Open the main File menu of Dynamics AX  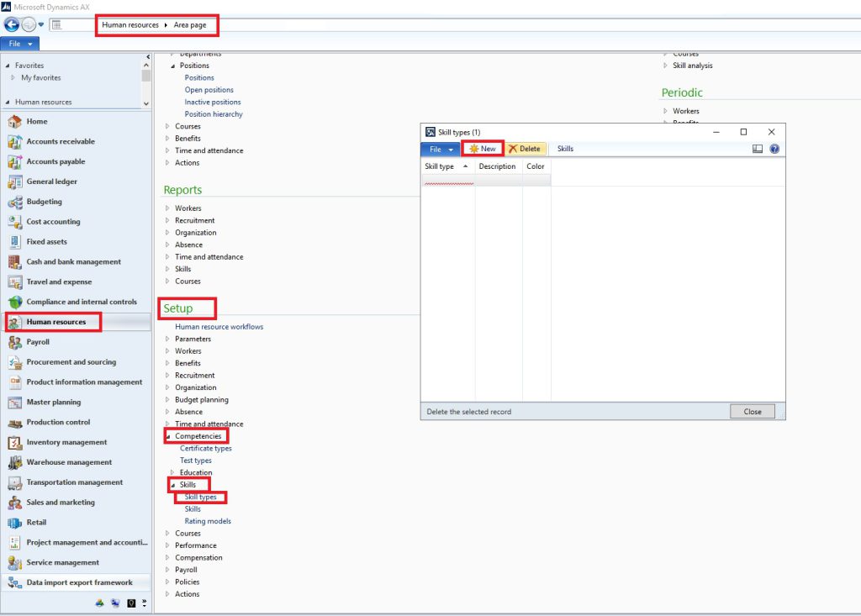[x=20, y=44]
